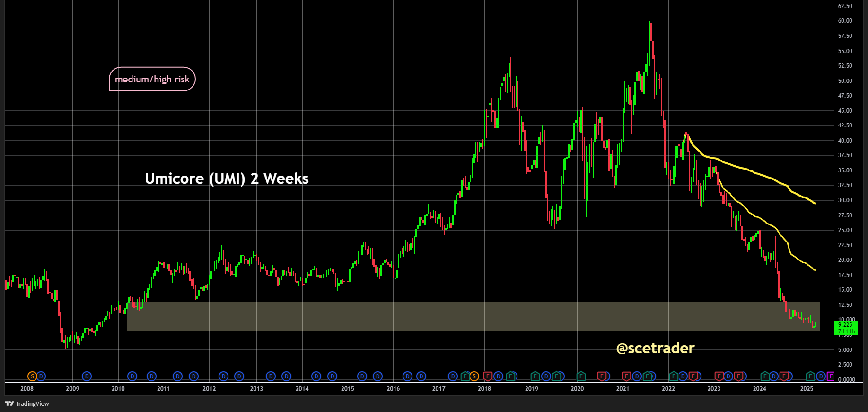Open the first 2011 dividend marker
This screenshot has height=412, width=868.
pyautogui.click(x=177, y=376)
